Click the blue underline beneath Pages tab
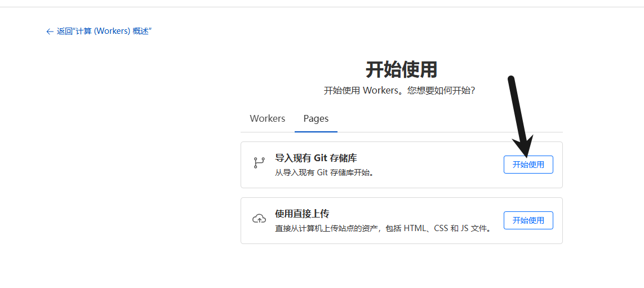Screen dimensions: 644x288 [x=316, y=131]
